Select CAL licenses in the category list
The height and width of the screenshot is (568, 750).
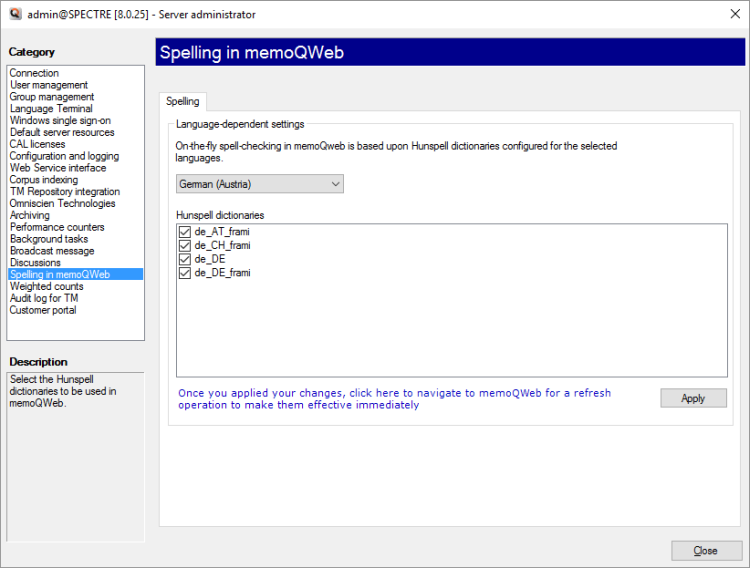coord(37,144)
